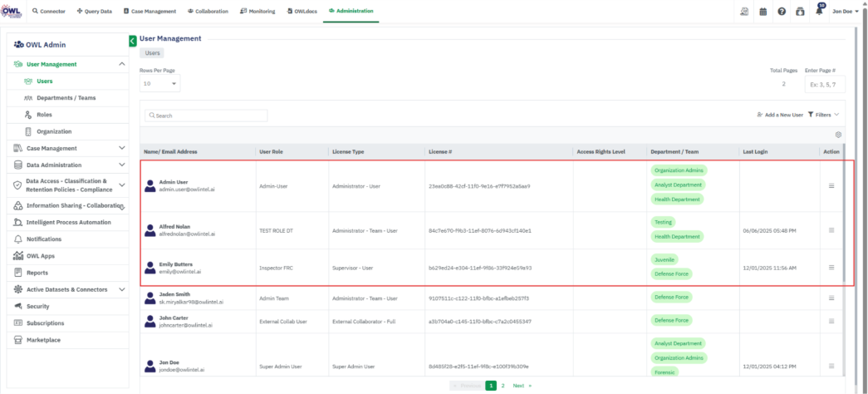Collapse the User Management sidebar section
This screenshot has width=868, height=394.
pos(122,64)
